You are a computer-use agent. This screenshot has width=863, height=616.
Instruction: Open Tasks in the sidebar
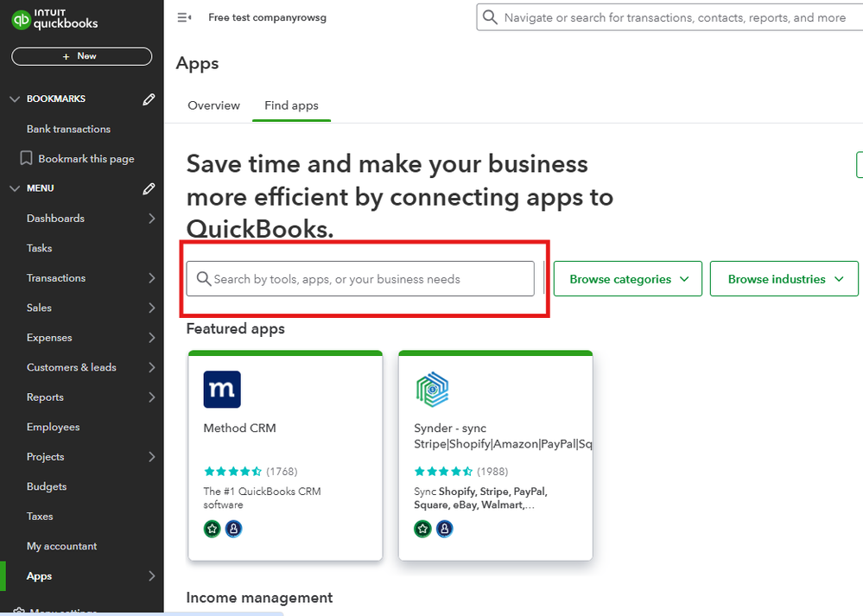tap(40, 248)
